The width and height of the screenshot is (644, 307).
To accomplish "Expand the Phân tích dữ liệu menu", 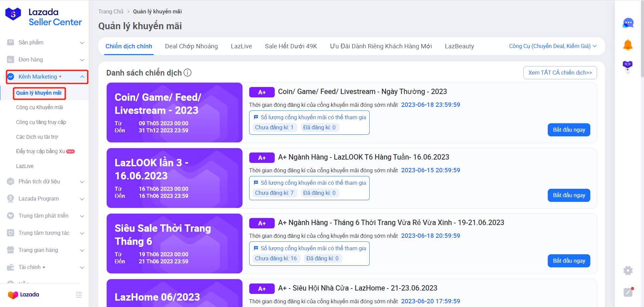I will [x=82, y=182].
